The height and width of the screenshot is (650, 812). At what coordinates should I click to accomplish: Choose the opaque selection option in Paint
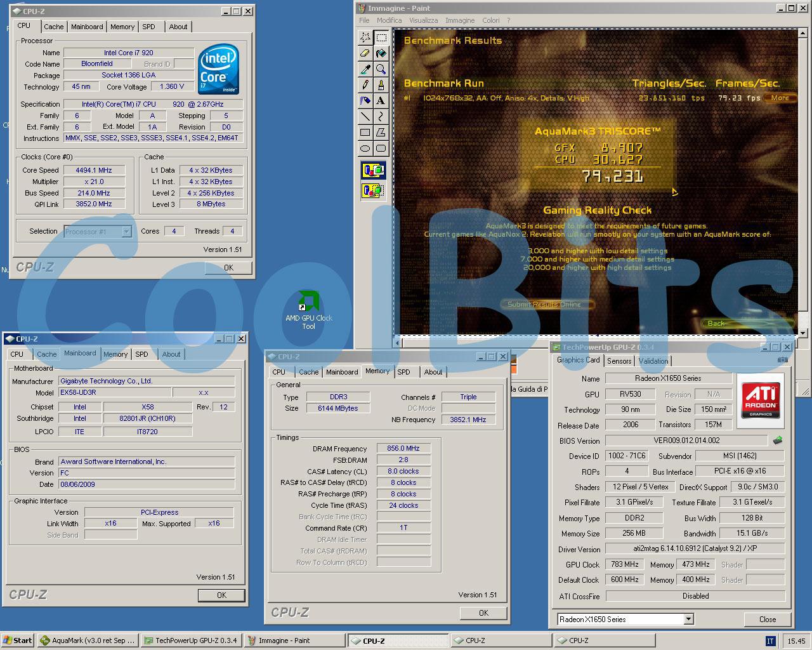pyautogui.click(x=373, y=170)
